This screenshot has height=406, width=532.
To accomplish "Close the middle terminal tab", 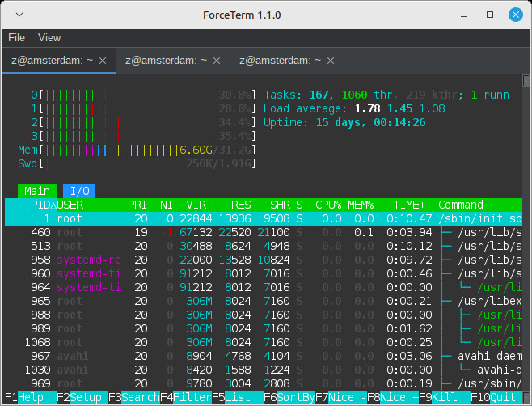I will pyautogui.click(x=216, y=61).
